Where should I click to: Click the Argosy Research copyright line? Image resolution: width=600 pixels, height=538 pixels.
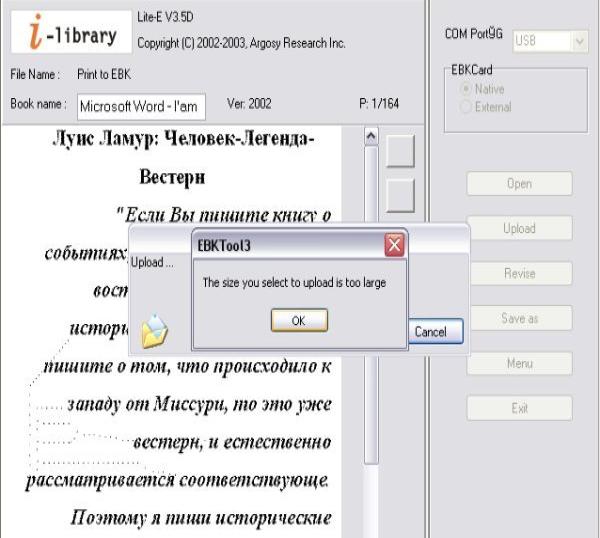click(x=241, y=43)
